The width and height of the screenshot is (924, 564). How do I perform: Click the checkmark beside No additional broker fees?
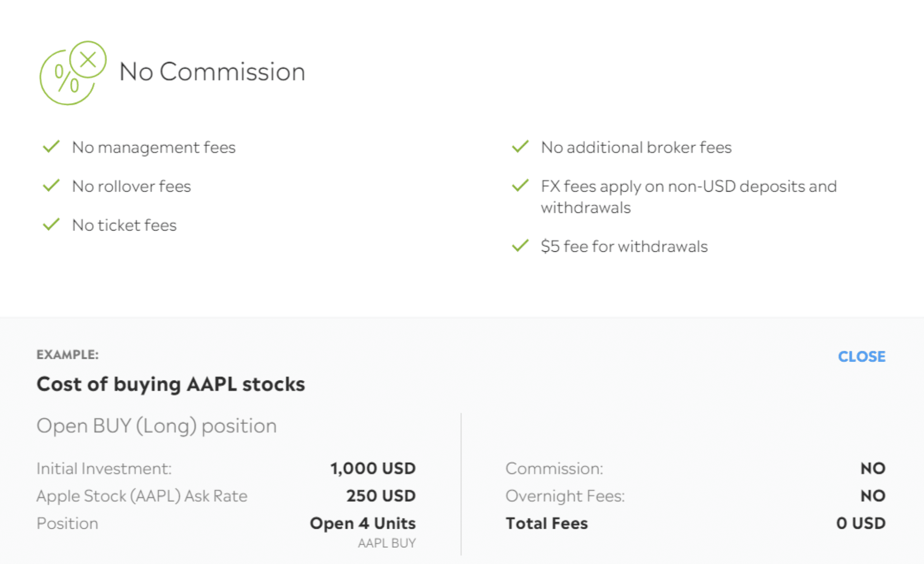[520, 146]
